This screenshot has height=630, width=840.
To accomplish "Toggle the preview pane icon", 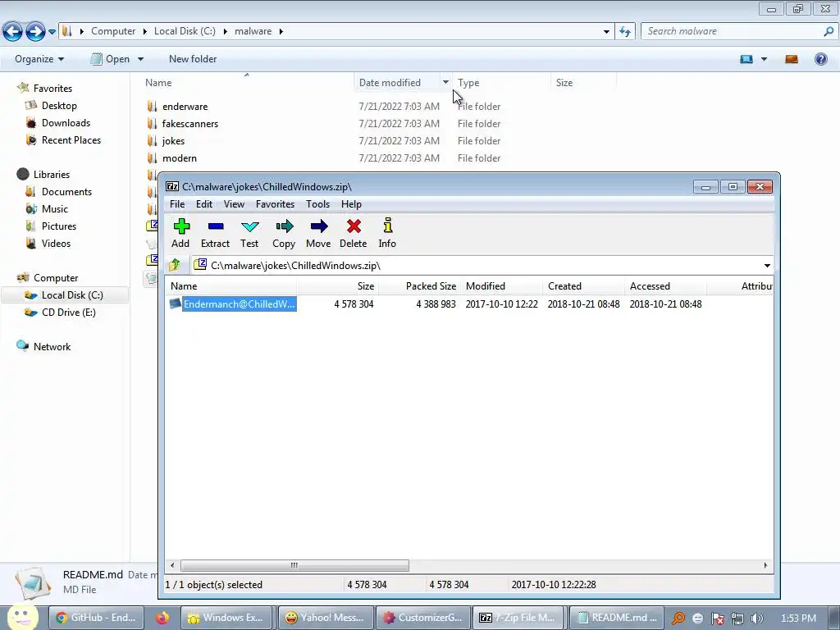I will 792,59.
